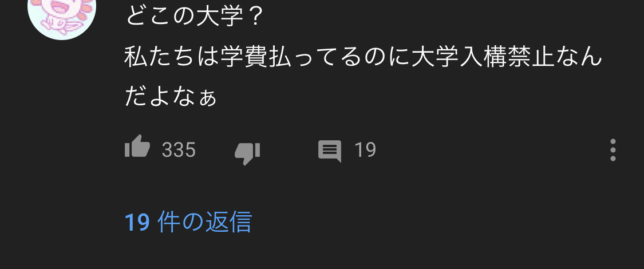This screenshot has width=644, height=269.
Task: Click the 19 count beside the reply icon
Action: [365, 150]
